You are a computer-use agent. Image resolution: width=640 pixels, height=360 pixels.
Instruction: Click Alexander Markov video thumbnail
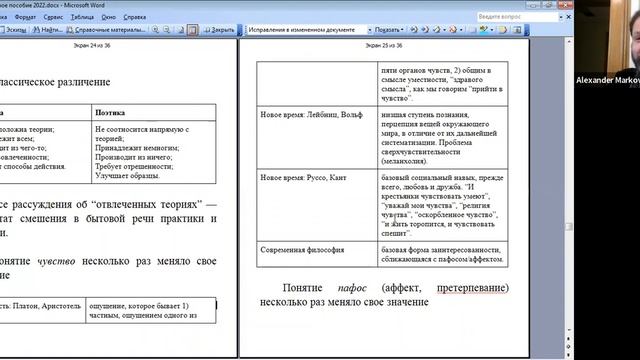click(607, 44)
